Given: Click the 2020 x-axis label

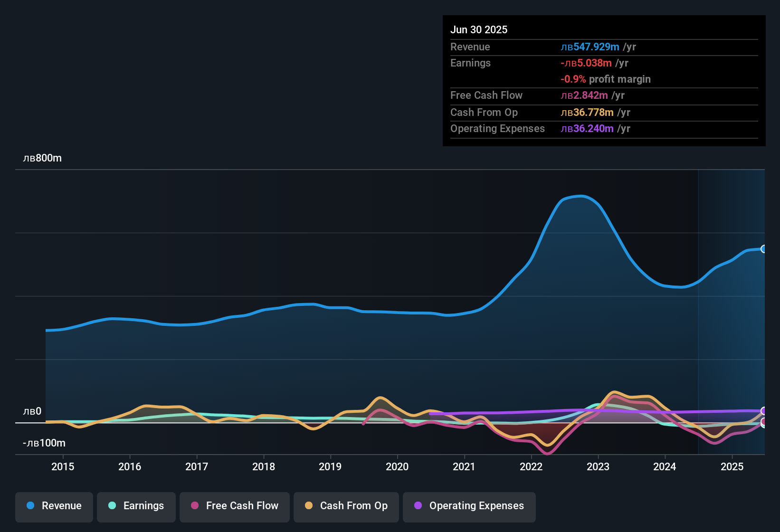Looking at the screenshot, I should [x=397, y=466].
